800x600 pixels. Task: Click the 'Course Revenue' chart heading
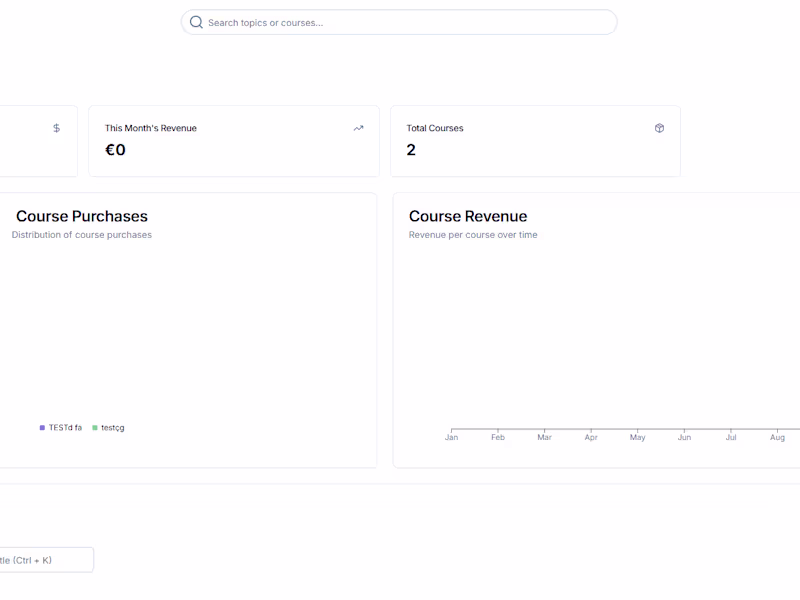[468, 216]
